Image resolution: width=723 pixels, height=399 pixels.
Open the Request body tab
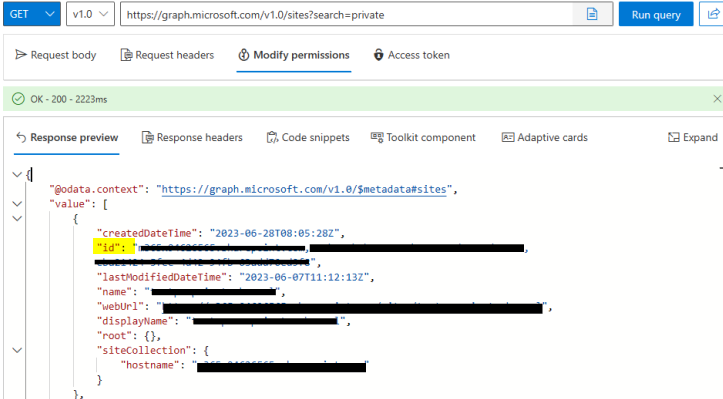pos(56,55)
